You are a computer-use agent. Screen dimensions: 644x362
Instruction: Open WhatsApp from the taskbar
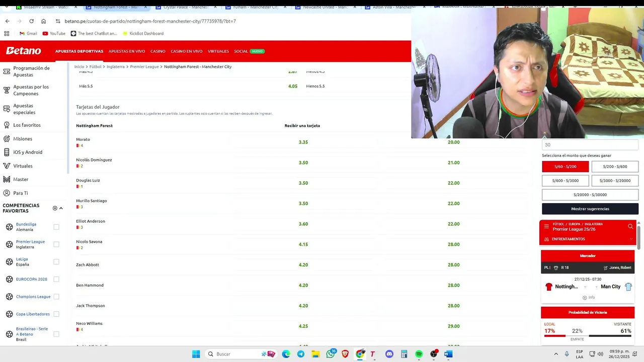(331, 354)
